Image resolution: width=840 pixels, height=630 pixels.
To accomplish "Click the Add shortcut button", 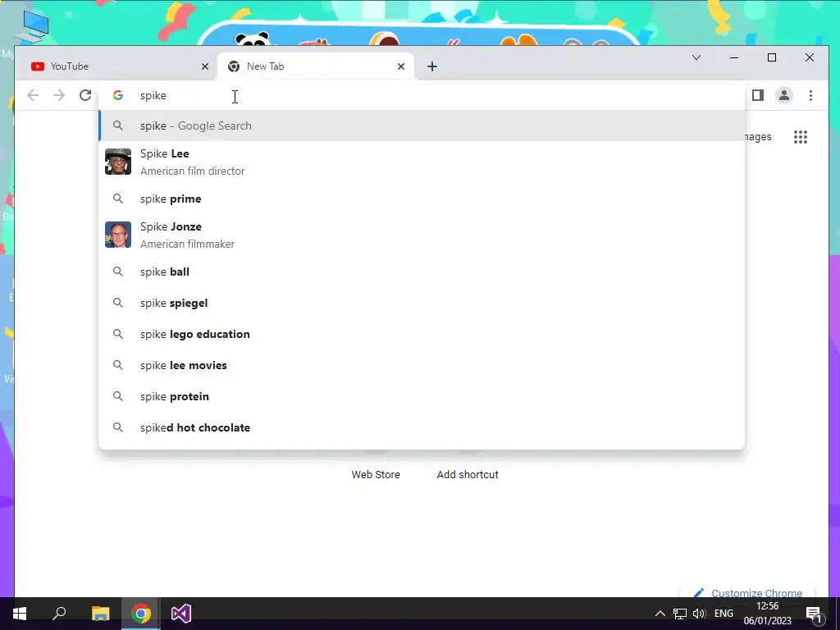I will (467, 474).
